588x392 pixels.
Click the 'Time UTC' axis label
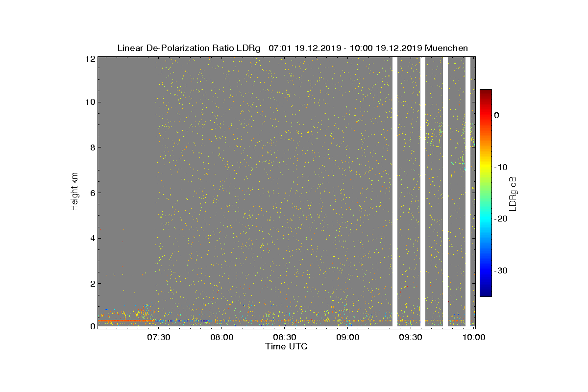(286, 346)
